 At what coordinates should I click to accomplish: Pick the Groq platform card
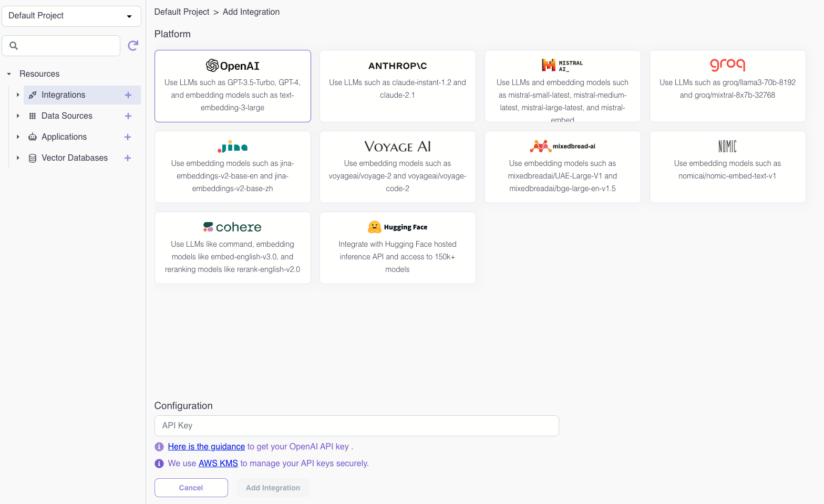pos(727,86)
